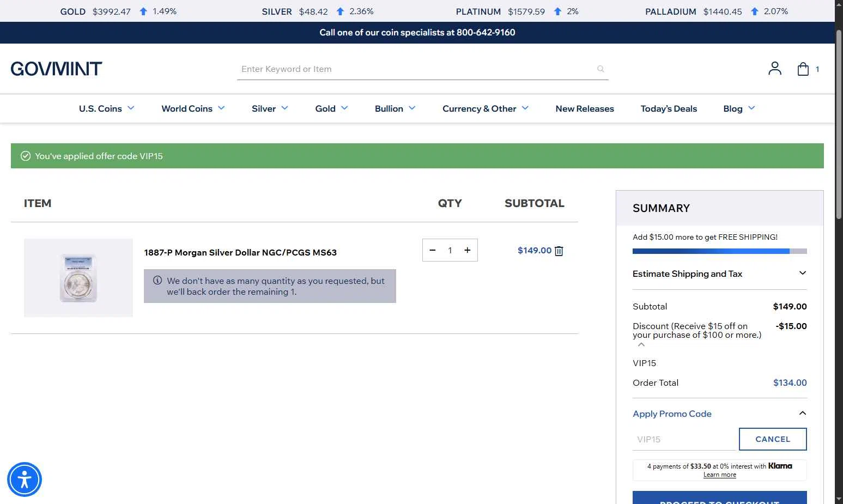Open the accessibility options widget
843x504 pixels.
point(25,479)
